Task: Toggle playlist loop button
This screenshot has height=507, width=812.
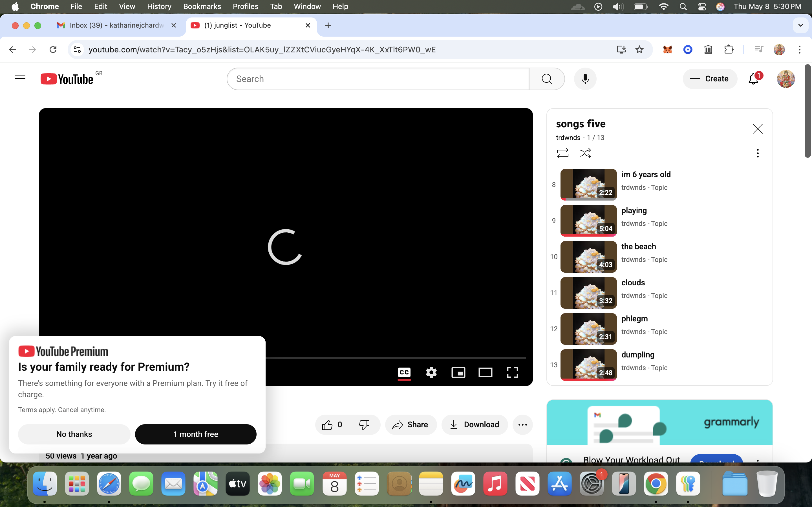Action: pyautogui.click(x=562, y=153)
